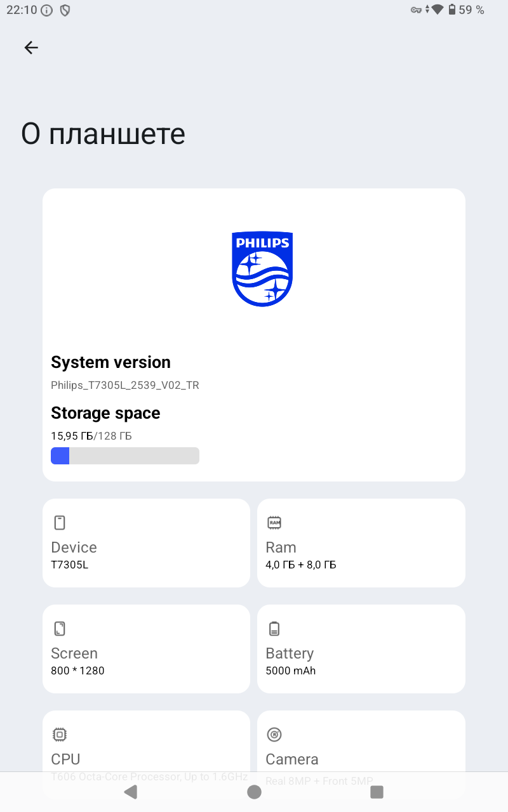The image size is (508, 812).
Task: Tap the CPU chip icon
Action: coord(60,735)
